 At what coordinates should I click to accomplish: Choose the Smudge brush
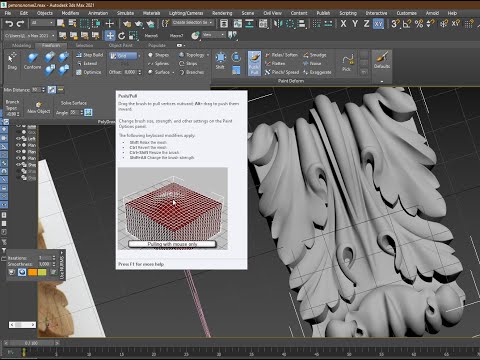click(x=315, y=55)
